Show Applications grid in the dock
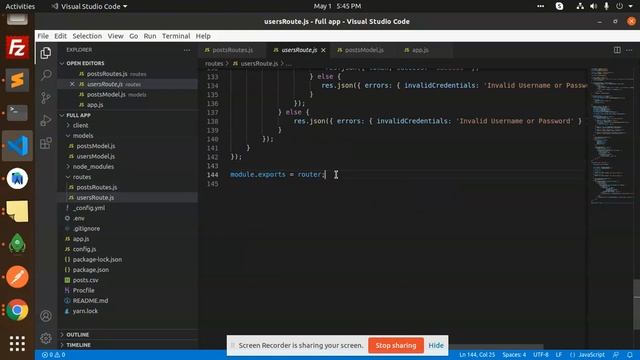The height and width of the screenshot is (360, 640). pos(17,343)
